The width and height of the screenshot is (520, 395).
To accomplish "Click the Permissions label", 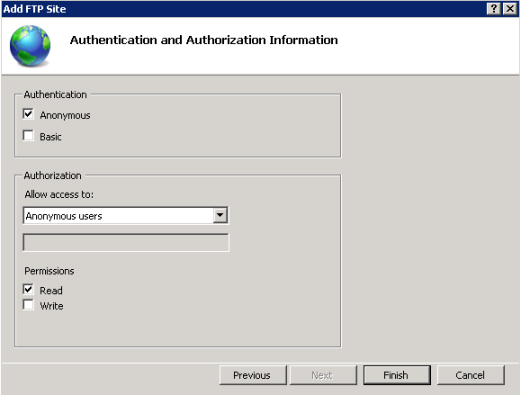I will (49, 271).
